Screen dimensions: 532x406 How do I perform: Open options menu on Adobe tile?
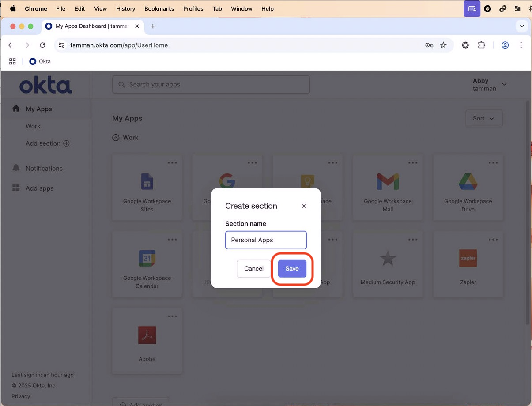(x=172, y=316)
